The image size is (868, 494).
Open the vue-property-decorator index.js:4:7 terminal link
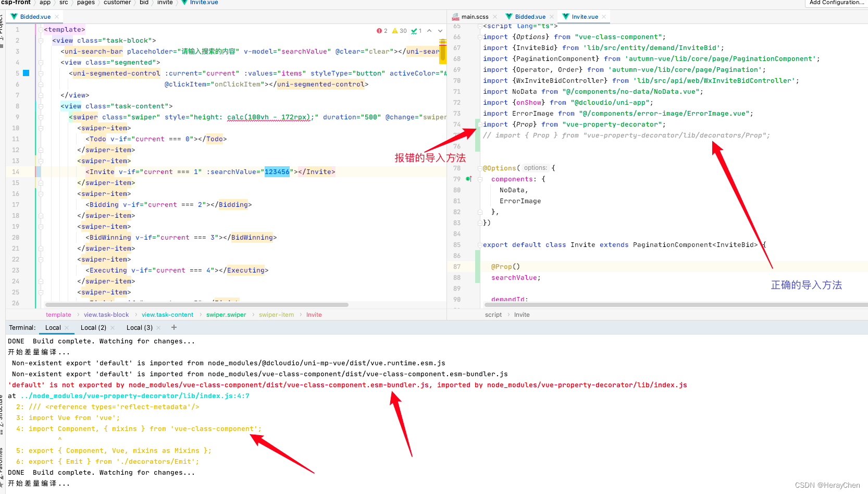(x=135, y=396)
